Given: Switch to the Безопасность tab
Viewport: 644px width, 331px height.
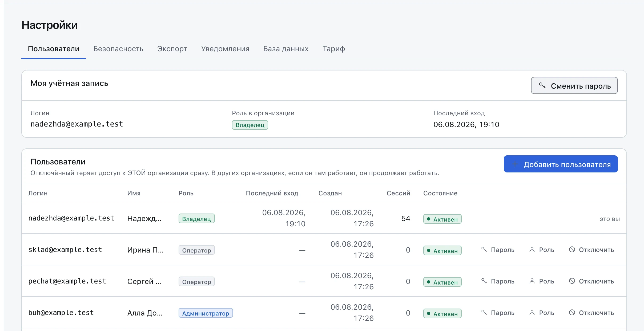Looking at the screenshot, I should coord(118,49).
